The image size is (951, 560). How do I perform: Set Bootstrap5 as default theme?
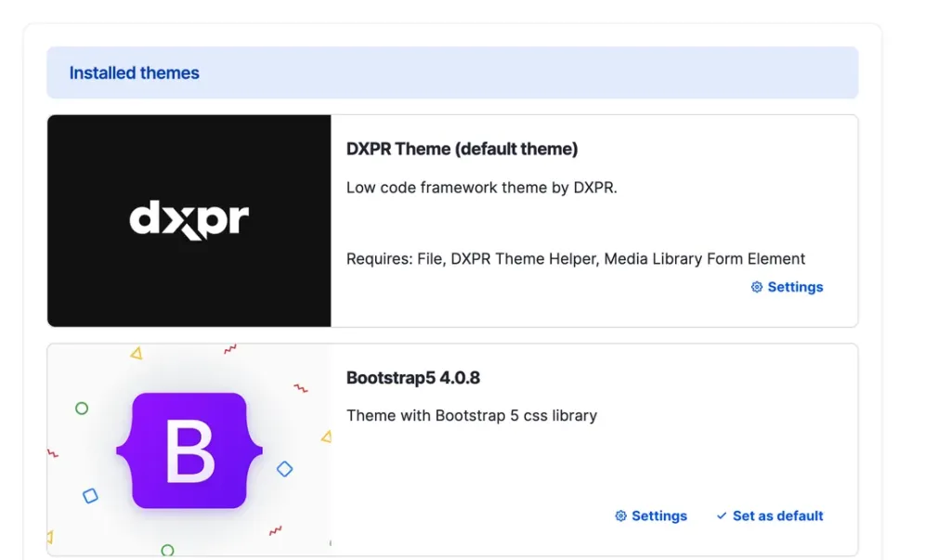pos(770,515)
